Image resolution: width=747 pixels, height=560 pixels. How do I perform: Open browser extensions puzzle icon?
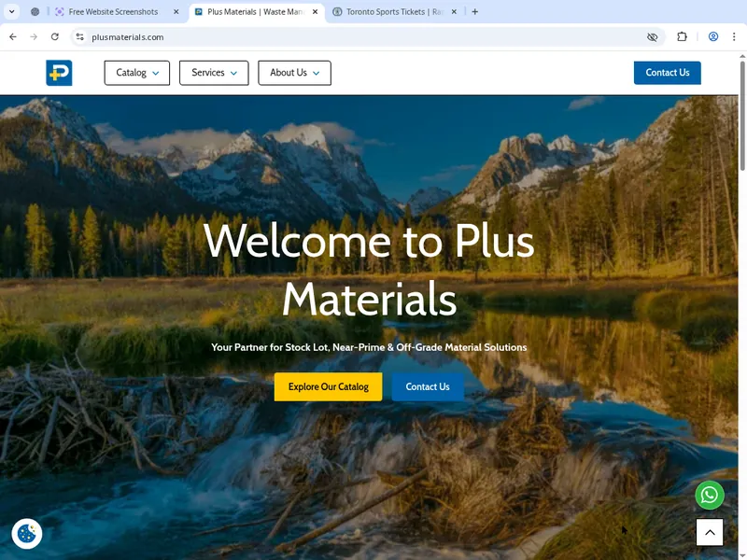tap(682, 36)
